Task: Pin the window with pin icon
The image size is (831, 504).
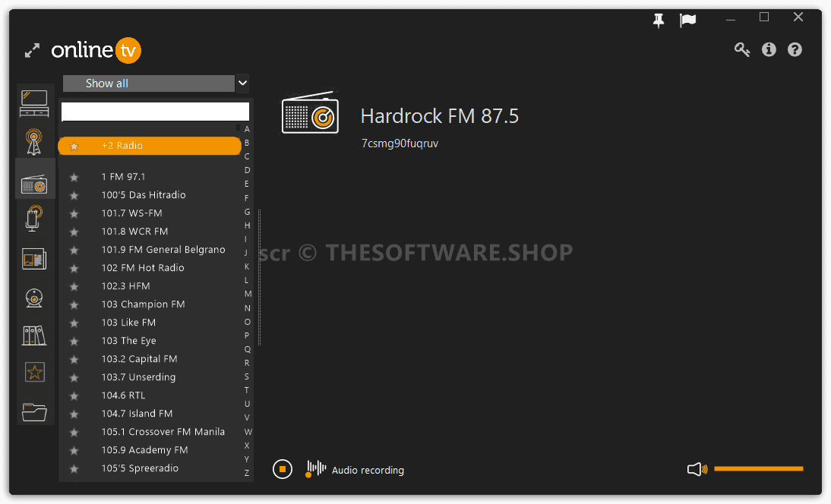Action: click(x=659, y=20)
